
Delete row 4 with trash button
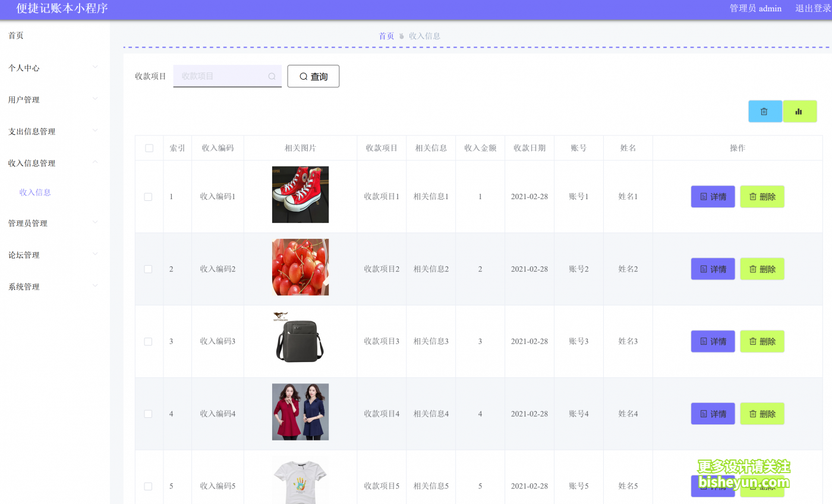pos(762,414)
